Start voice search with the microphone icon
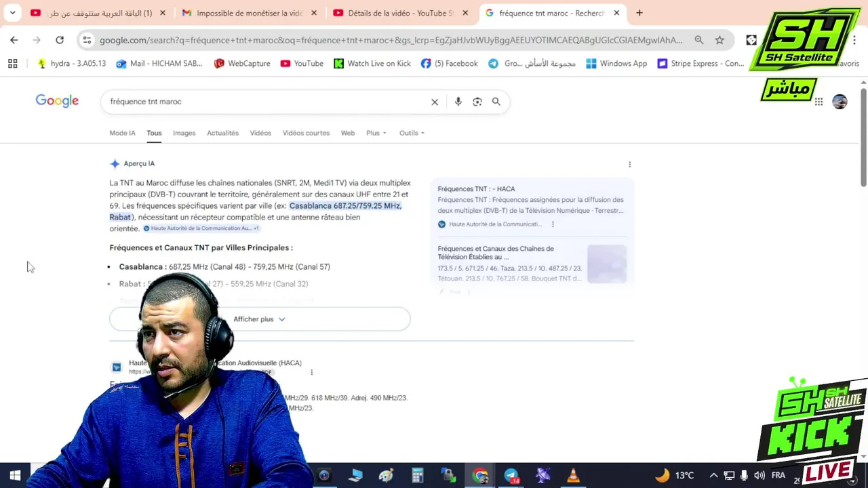 click(x=458, y=102)
